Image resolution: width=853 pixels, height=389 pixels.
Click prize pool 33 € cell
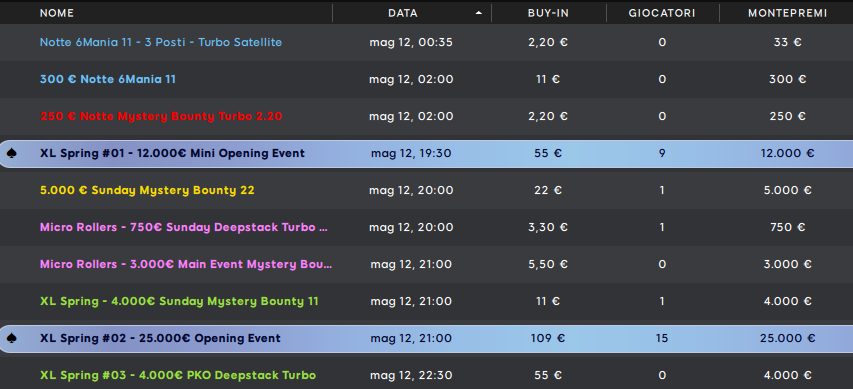tap(788, 42)
